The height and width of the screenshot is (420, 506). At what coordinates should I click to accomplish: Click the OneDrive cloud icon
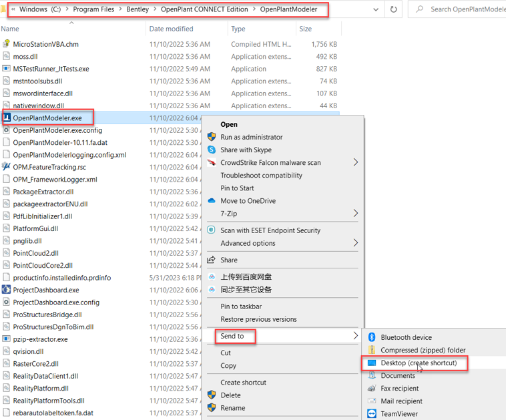pos(212,200)
